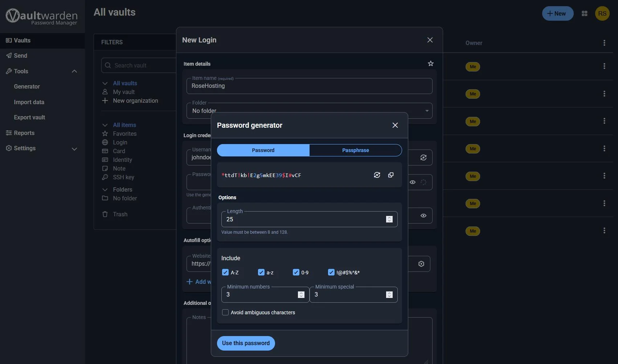The height and width of the screenshot is (364, 618).
Task: Uncheck the A-Z uppercase checkbox
Action: 225,273
